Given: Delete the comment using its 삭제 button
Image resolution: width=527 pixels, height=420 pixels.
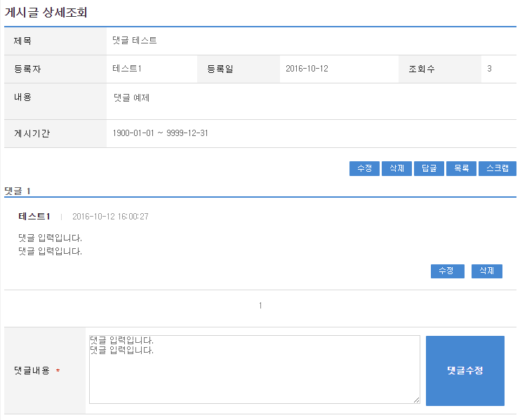Looking at the screenshot, I should (486, 271).
